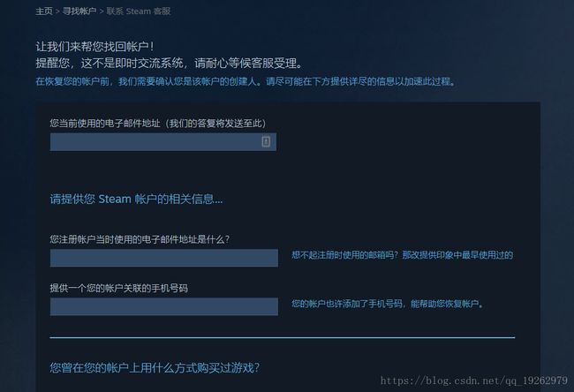Image resolution: width=574 pixels, height=392 pixels.
Task: Click the 您当前使用的电子邮件地址 label
Action: click(x=158, y=124)
